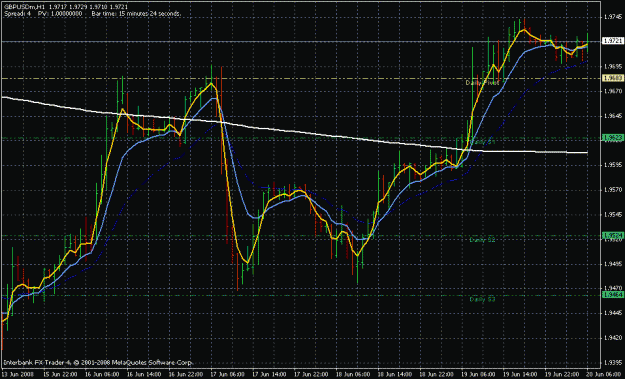Viewport: 625px width, 379px height.
Task: Click the 1.9570 price scale value
Action: pos(613,190)
